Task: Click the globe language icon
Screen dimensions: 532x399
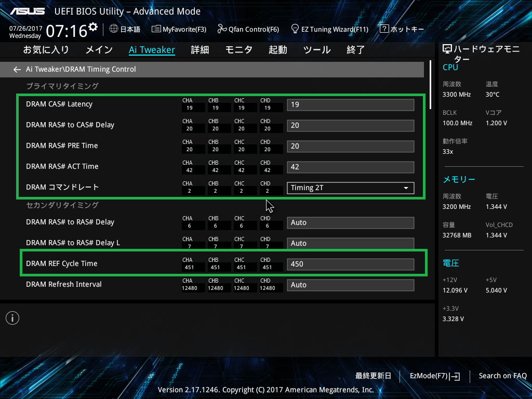Action: (114, 29)
